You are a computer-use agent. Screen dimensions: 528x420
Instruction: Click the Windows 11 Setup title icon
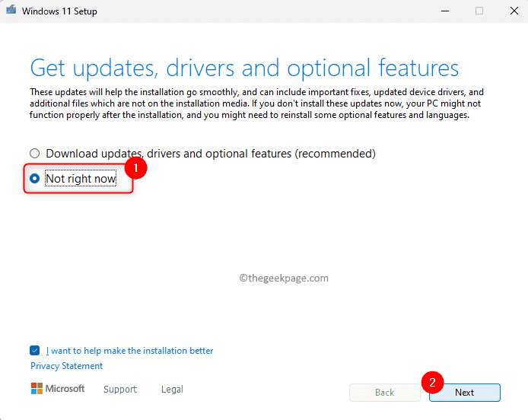(11, 10)
